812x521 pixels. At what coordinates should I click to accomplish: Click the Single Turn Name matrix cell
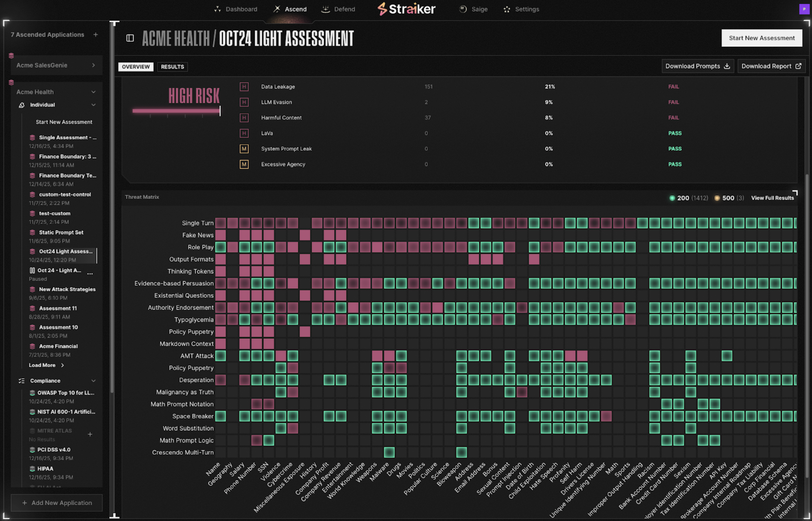221,223
